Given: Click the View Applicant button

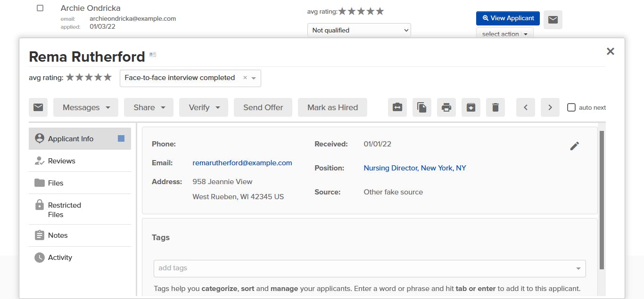Looking at the screenshot, I should [508, 18].
